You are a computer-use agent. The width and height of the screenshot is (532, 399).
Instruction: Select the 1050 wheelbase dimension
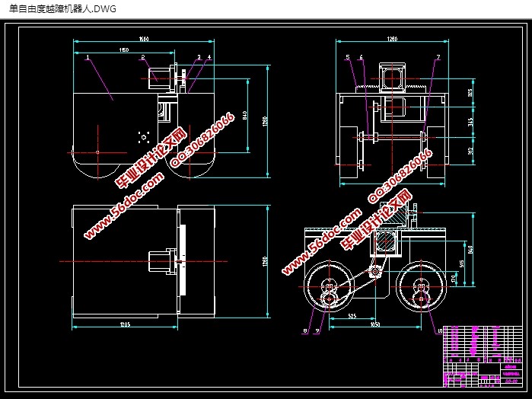click(374, 324)
